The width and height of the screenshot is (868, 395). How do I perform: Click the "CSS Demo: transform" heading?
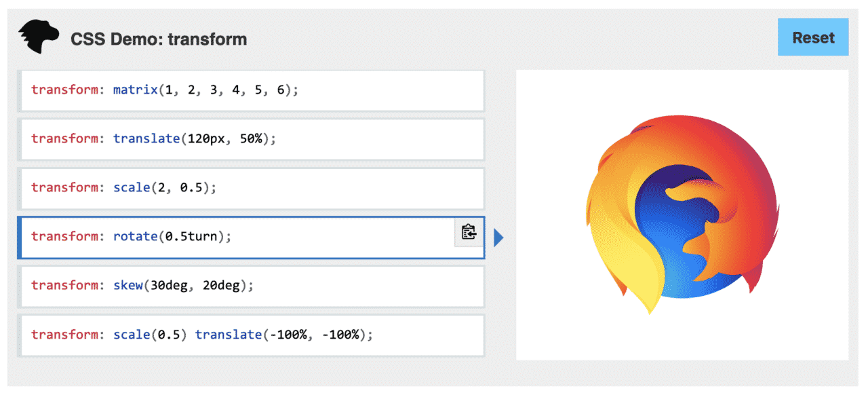point(159,39)
